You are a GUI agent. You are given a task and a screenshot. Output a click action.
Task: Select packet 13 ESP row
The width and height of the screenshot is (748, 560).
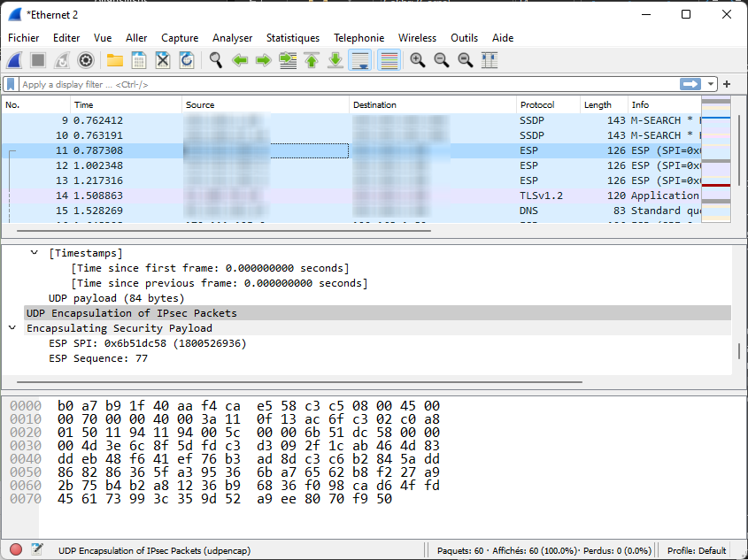(351, 180)
